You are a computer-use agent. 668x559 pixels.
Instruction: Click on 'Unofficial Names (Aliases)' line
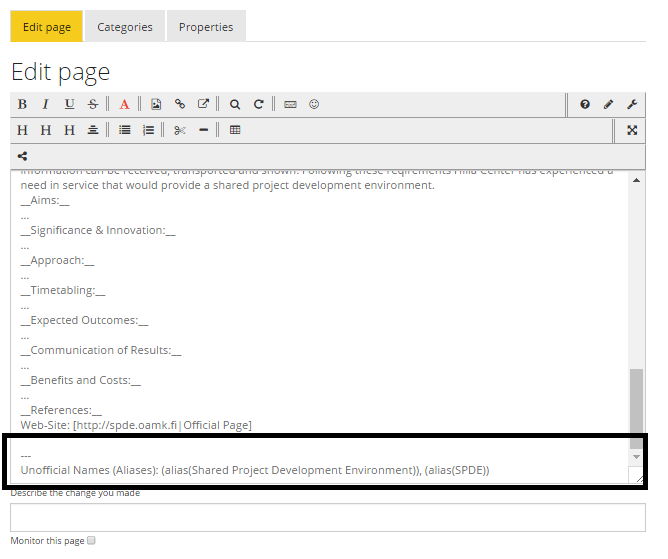coord(255,470)
